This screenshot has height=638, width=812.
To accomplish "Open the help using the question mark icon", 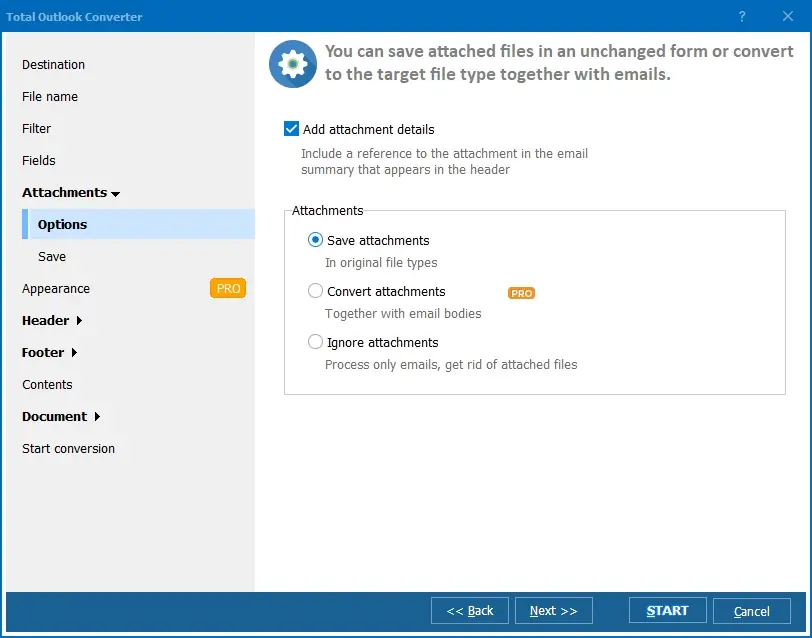I will click(x=741, y=17).
